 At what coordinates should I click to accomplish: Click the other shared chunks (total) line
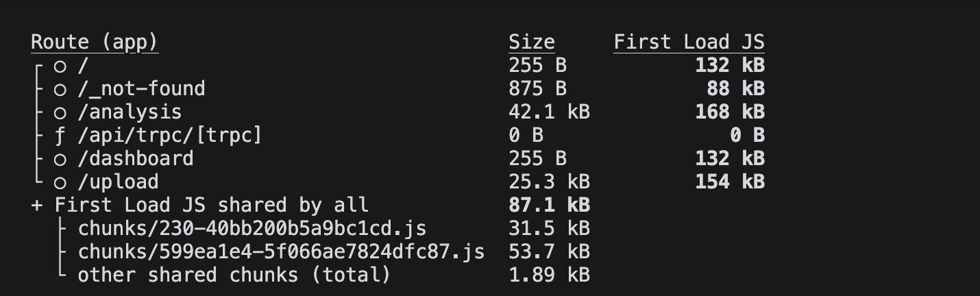[234, 275]
